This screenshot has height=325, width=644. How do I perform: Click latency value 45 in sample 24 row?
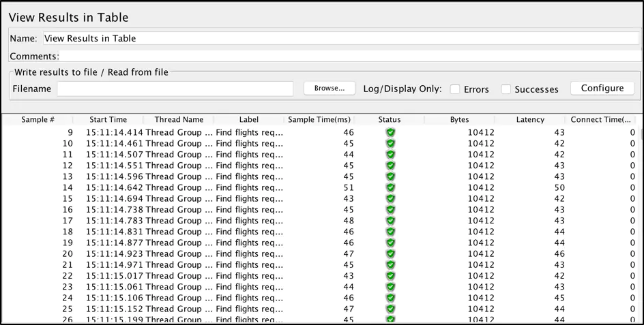[x=559, y=298]
